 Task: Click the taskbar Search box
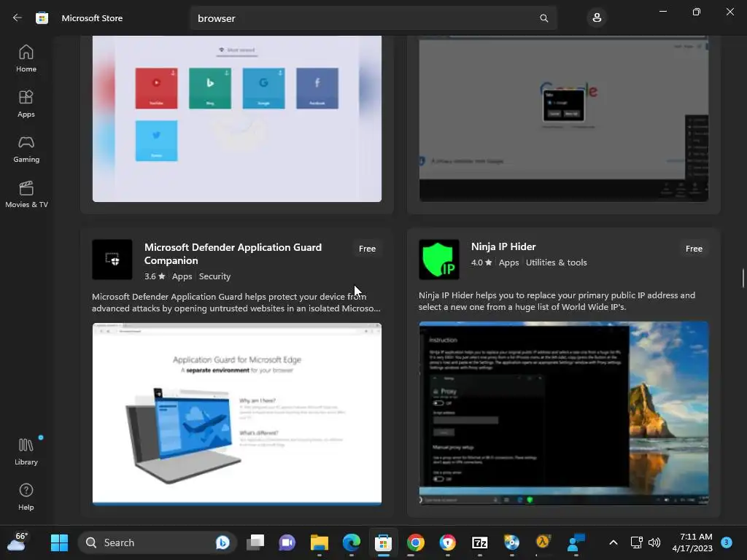click(158, 542)
